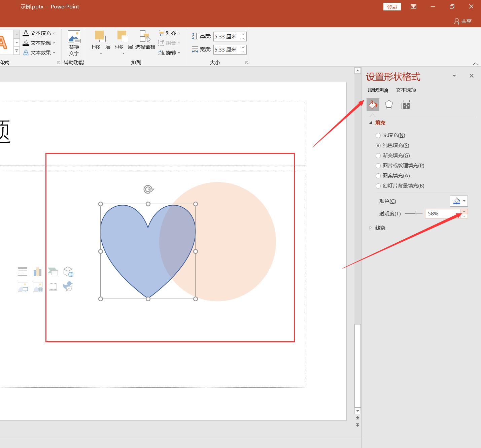Viewport: 481px width, 448px height.
Task: Close the Format Shape pane
Action: pos(472,76)
